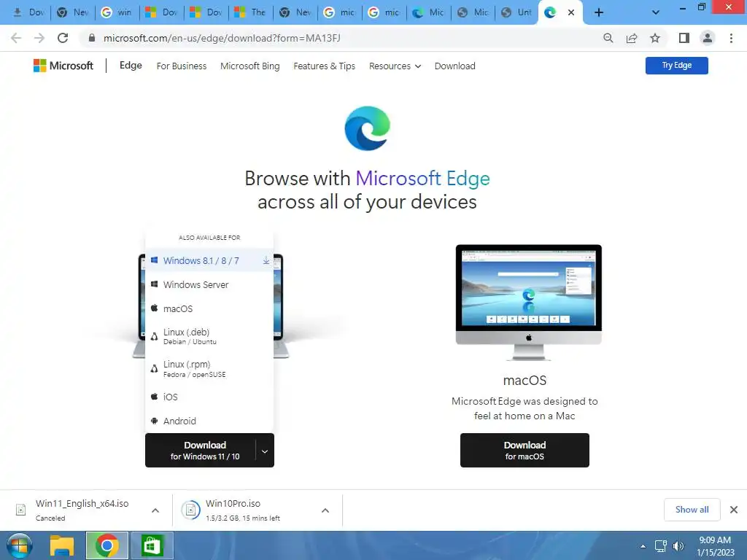Open Win11_English_x64.iso download item

pyautogui.click(x=82, y=510)
